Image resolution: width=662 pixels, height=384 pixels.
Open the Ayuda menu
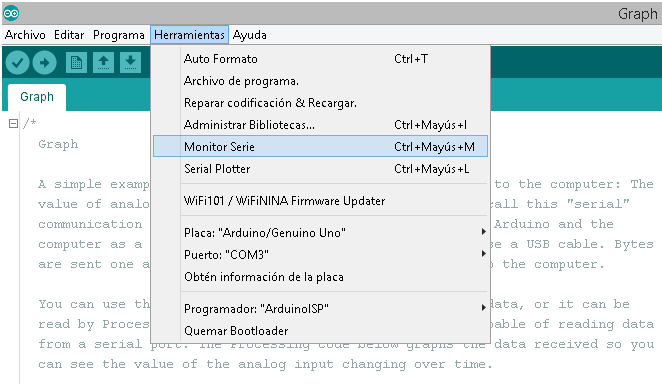(x=250, y=35)
